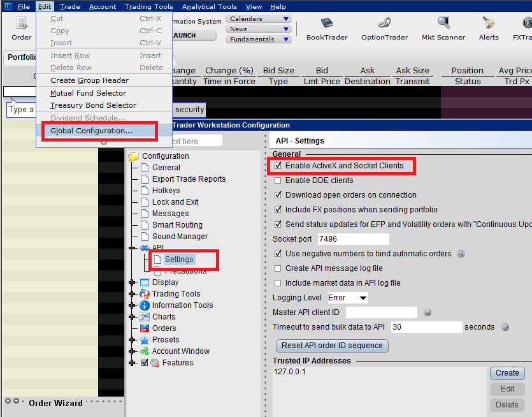Click the Sound Manager page document icon
This screenshot has height=417, width=532.
[145, 237]
